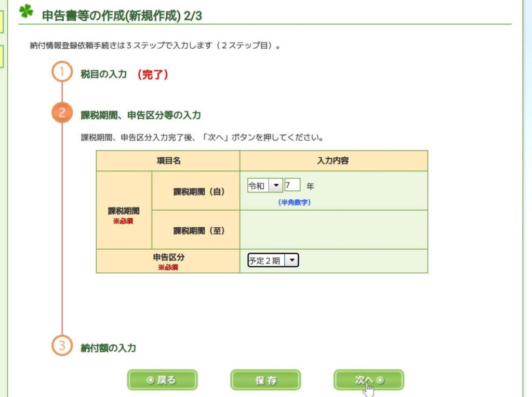Image resolution: width=532 pixels, height=397 pixels.
Task: Click the green clover logo icon
Action: (x=26, y=11)
